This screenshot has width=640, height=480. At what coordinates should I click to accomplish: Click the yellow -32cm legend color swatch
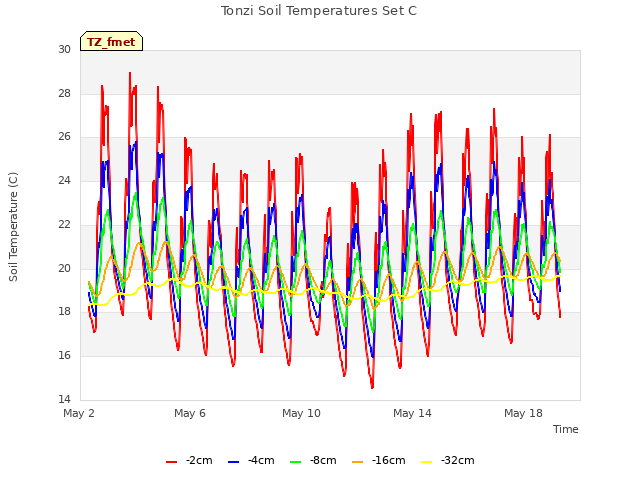click(426, 462)
